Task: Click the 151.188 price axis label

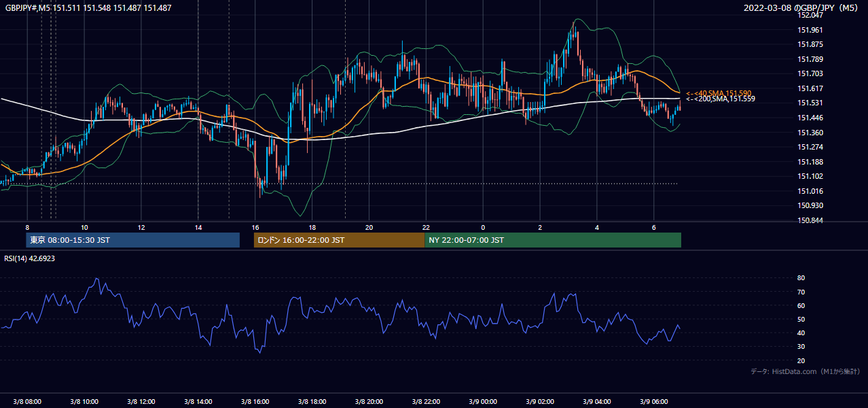Action: tap(811, 163)
